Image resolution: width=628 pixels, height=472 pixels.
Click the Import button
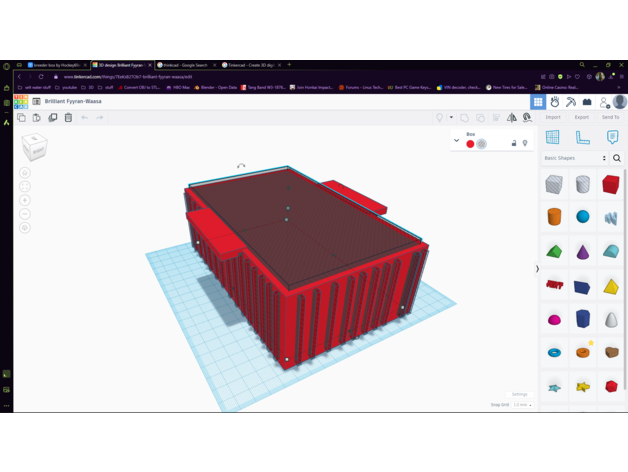point(552,117)
